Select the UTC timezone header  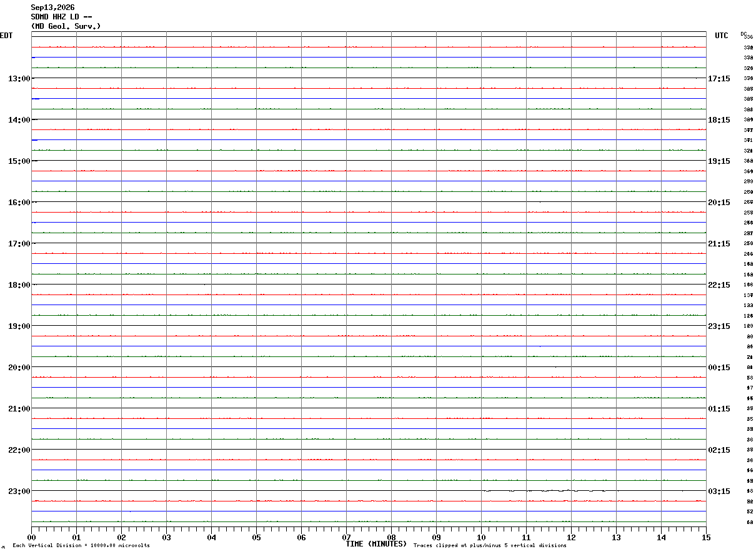pyautogui.click(x=722, y=36)
